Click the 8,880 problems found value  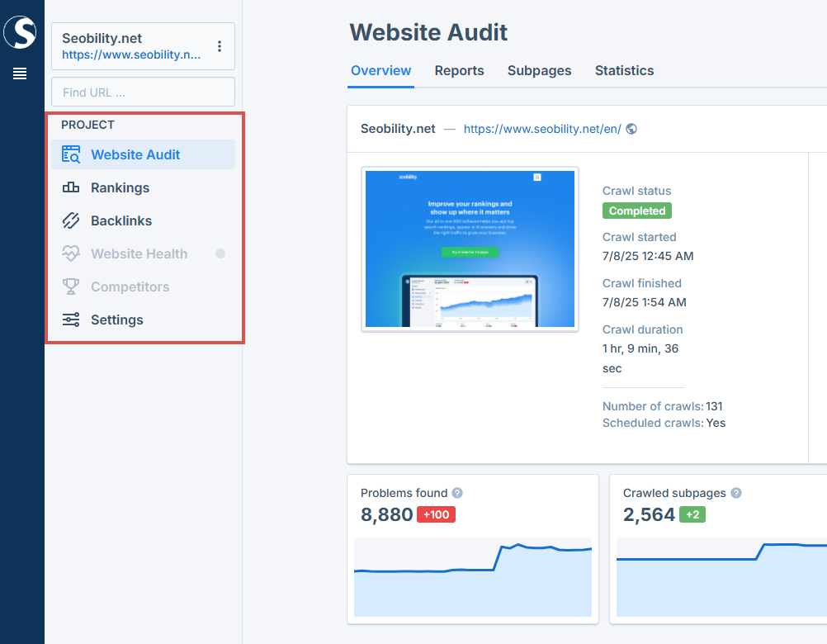[x=386, y=514]
